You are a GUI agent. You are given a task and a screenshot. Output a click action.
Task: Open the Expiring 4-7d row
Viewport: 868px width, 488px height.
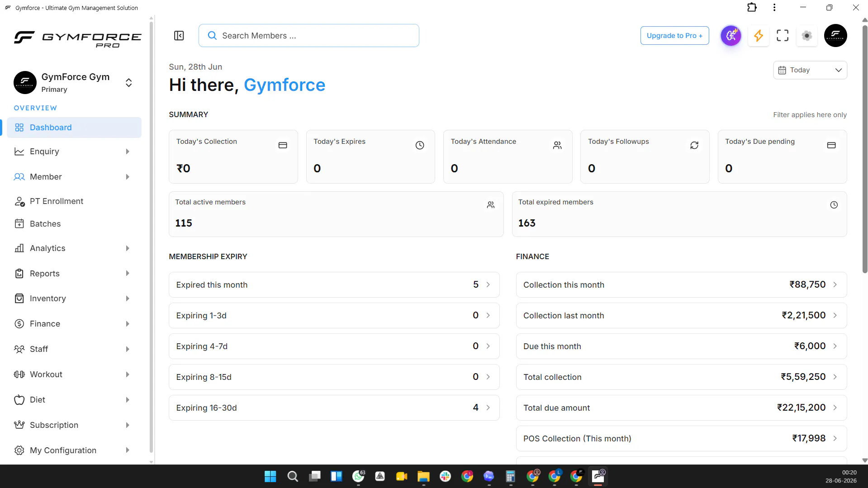click(x=334, y=346)
